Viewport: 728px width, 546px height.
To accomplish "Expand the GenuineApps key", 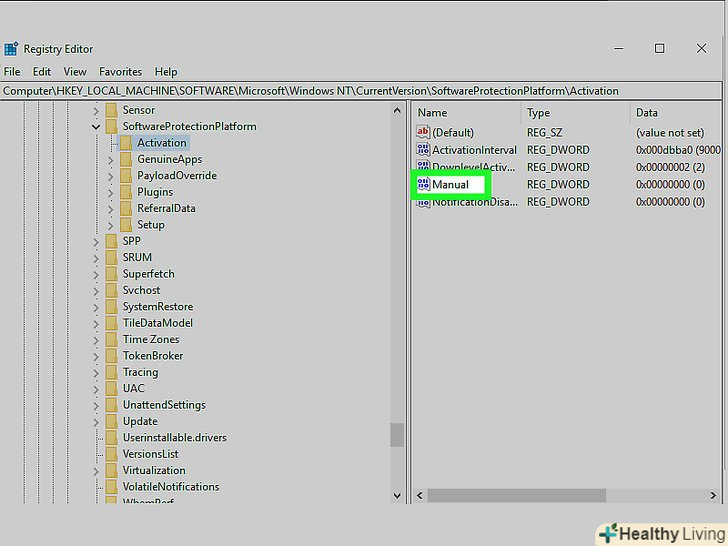I will click(110, 160).
